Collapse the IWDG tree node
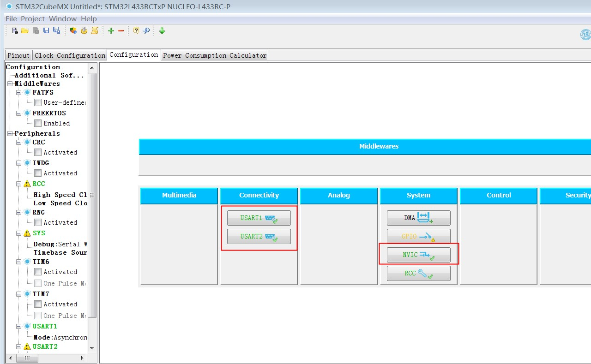The width and height of the screenshot is (591, 364). (19, 163)
